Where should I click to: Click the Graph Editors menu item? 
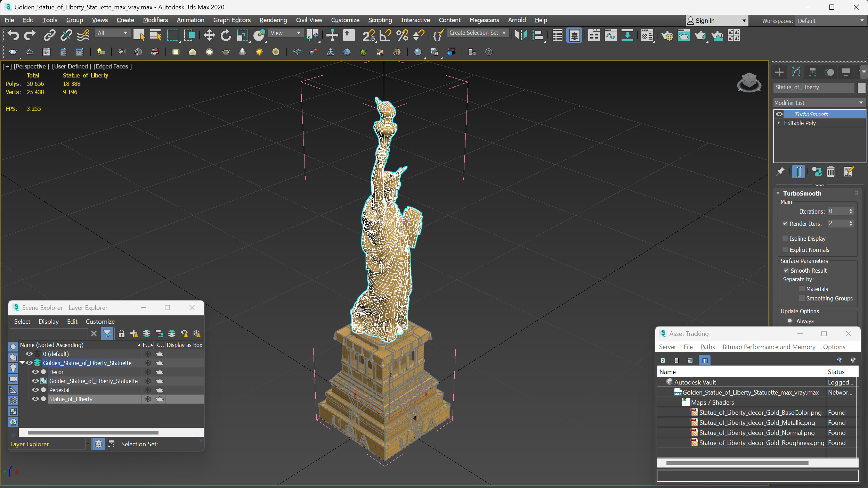point(233,20)
